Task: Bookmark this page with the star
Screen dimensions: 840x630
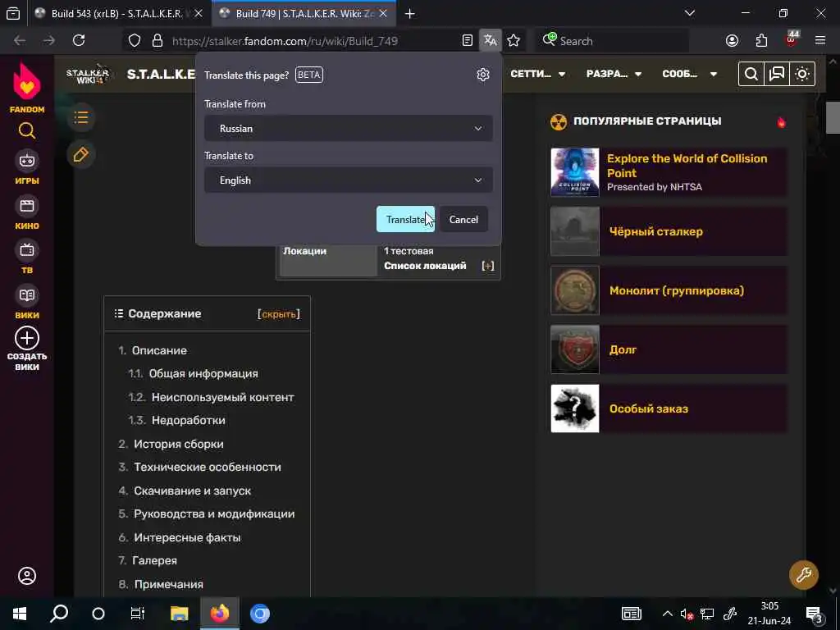Action: point(514,41)
